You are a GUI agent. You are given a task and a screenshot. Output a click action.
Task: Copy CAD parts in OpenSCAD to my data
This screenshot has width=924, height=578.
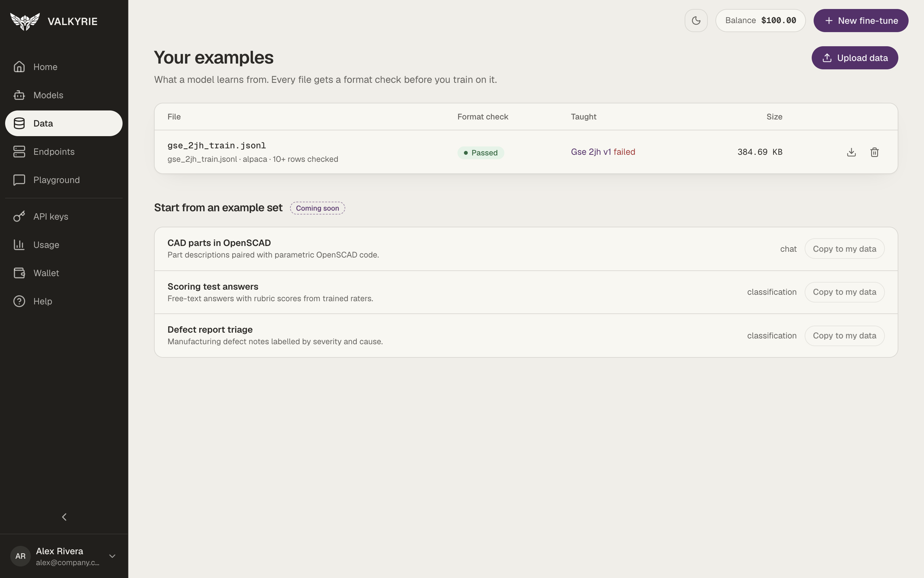pos(844,249)
